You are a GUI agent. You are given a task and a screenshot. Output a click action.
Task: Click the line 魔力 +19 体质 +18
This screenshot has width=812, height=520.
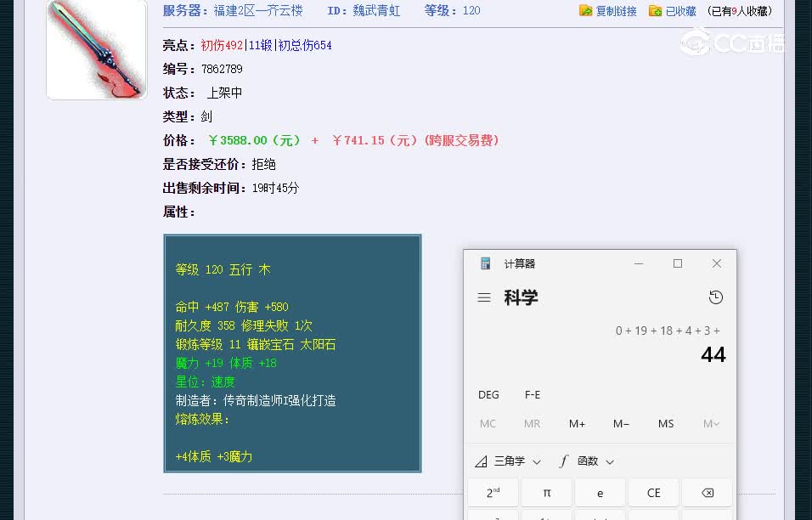[x=226, y=363]
